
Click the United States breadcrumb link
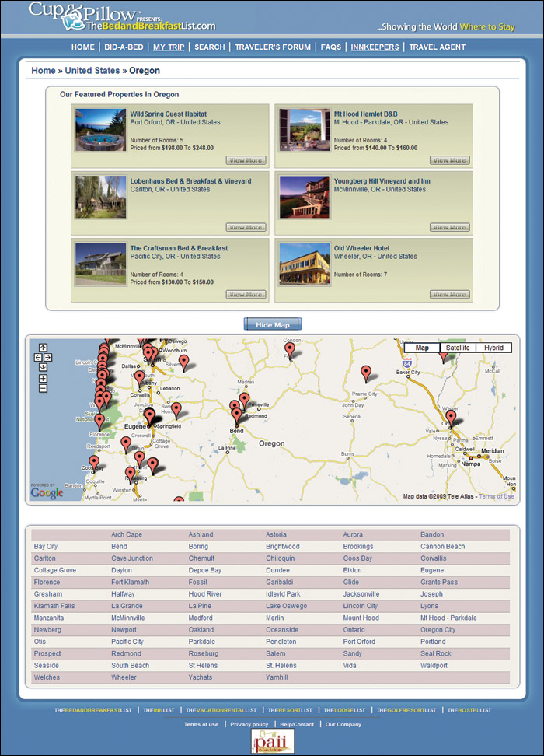coord(92,71)
